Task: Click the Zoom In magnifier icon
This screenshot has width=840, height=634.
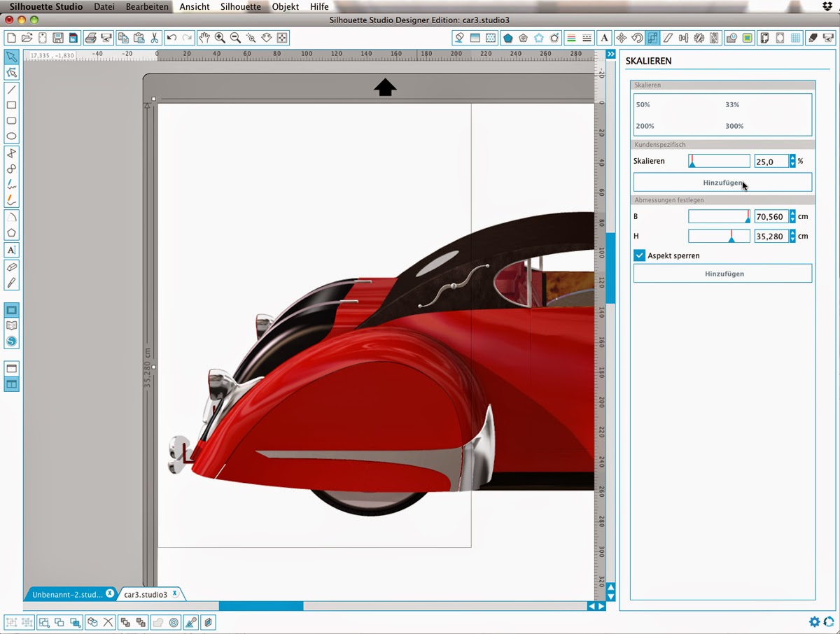Action: 220,38
